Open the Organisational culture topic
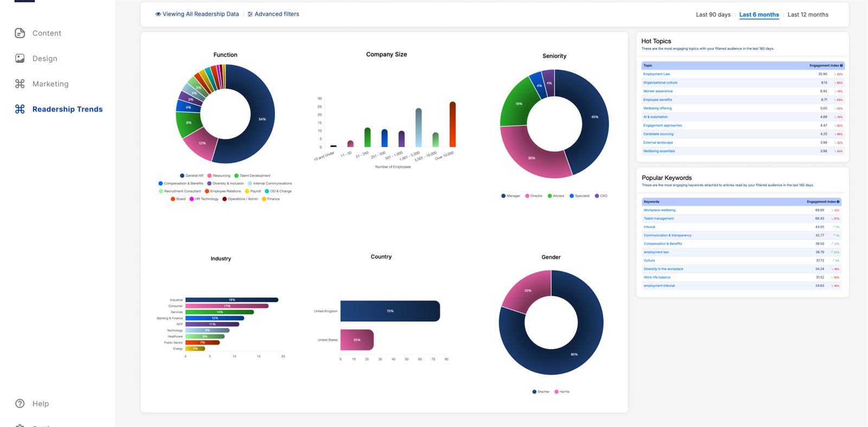The image size is (868, 427). 660,83
